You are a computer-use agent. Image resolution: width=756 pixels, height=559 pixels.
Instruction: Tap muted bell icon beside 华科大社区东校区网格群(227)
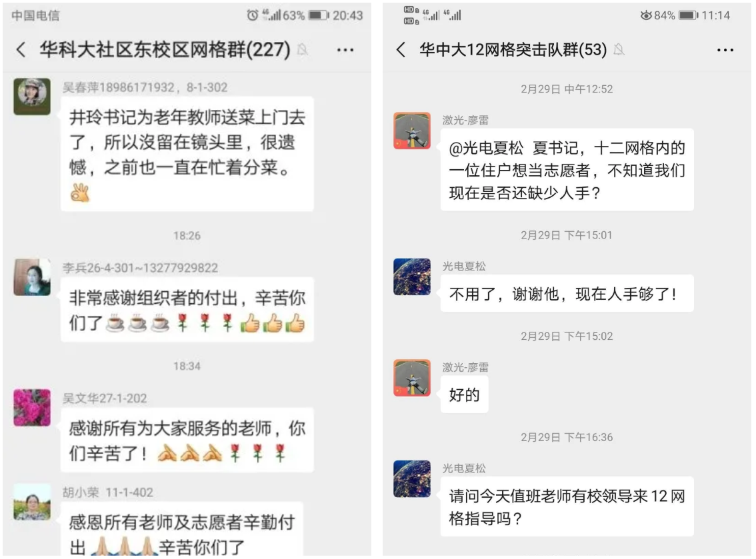tap(302, 49)
